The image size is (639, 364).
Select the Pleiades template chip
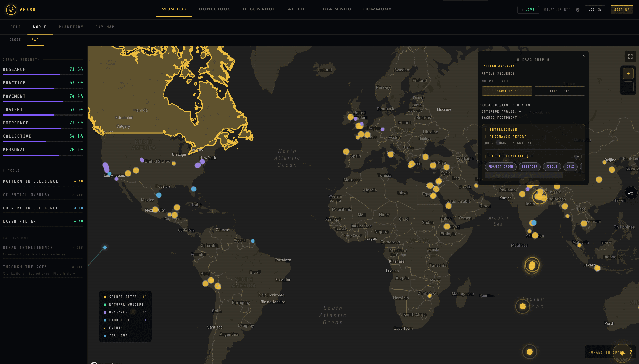tap(529, 167)
